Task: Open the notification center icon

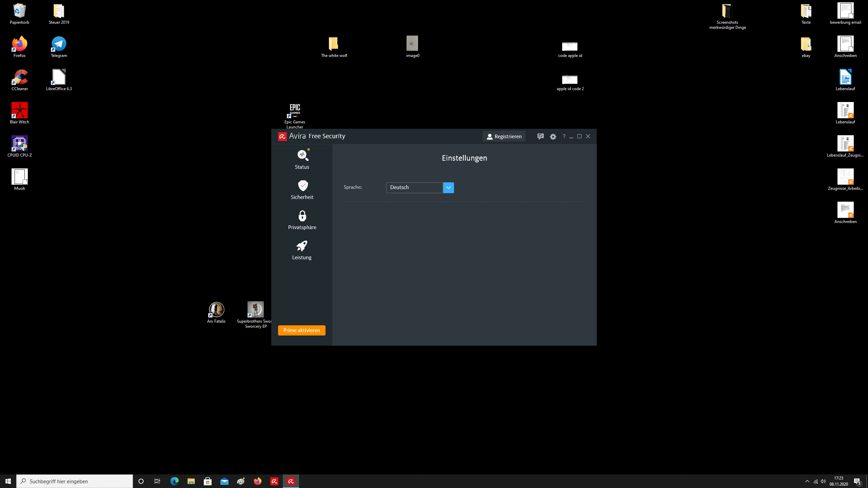Action: pyautogui.click(x=858, y=481)
